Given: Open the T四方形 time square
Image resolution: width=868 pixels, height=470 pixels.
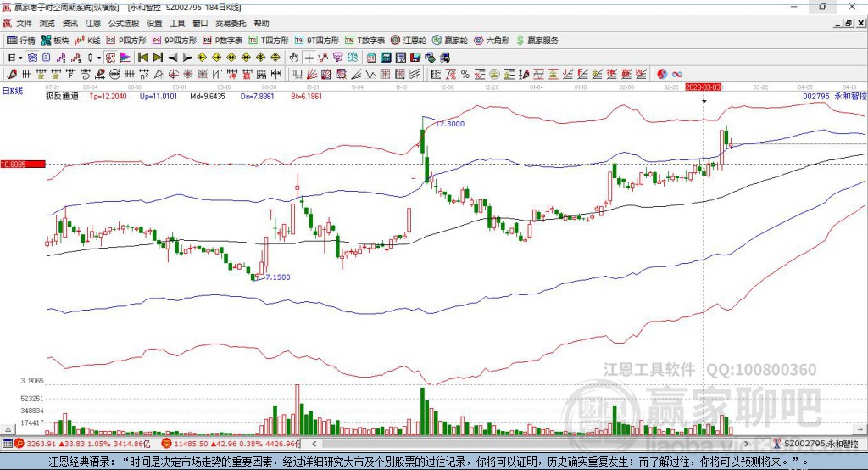Looking at the screenshot, I should click(x=269, y=41).
